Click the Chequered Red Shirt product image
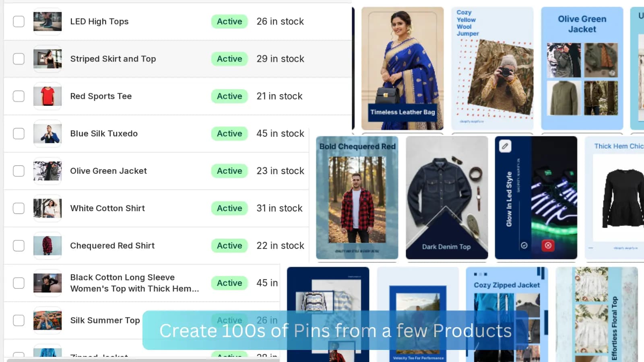The image size is (644, 362). click(x=47, y=246)
